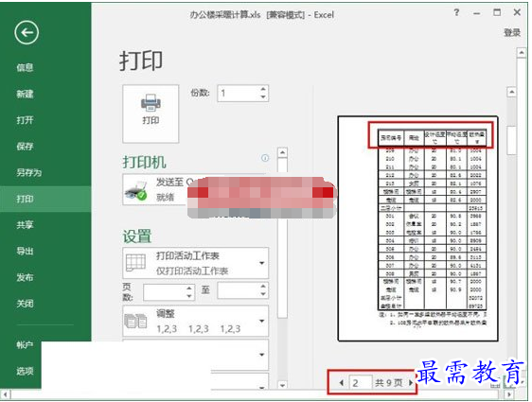Image resolution: width=532 pixels, height=402 pixels.
Task: Open Options 选项 in sidebar
Action: (25, 371)
